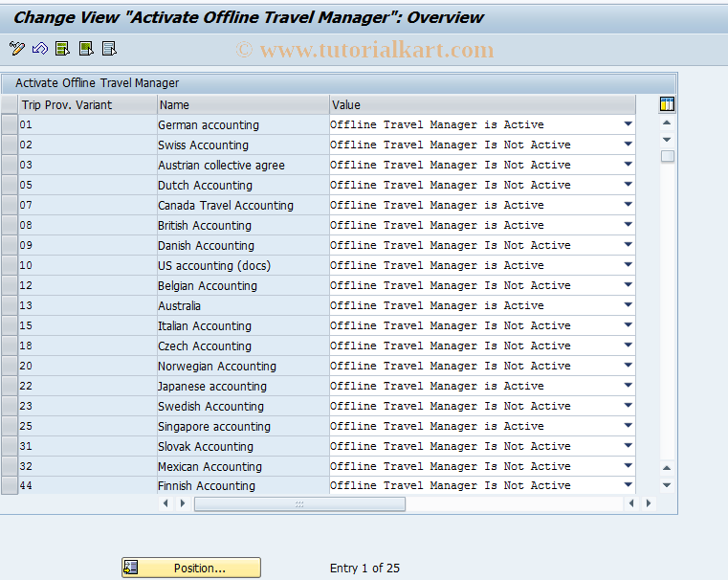The height and width of the screenshot is (580, 728).
Task: Click the Deselect All toolbar icon
Action: point(110,48)
